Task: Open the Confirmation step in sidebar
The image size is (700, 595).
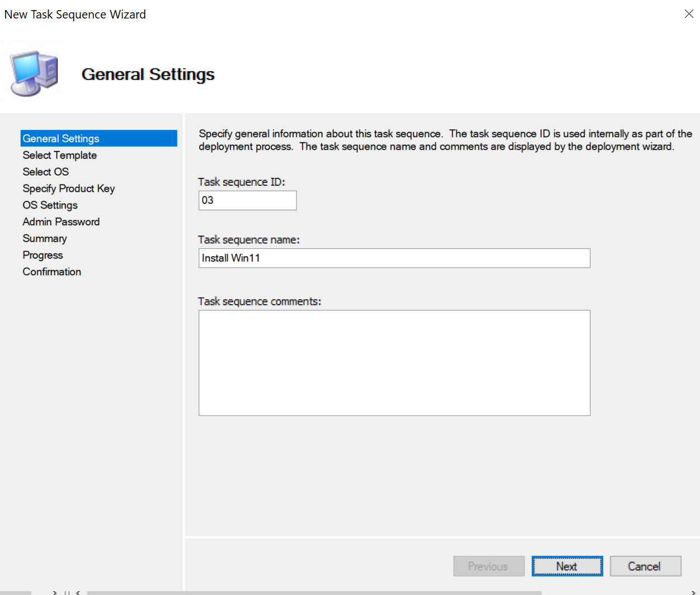Action: (x=52, y=272)
